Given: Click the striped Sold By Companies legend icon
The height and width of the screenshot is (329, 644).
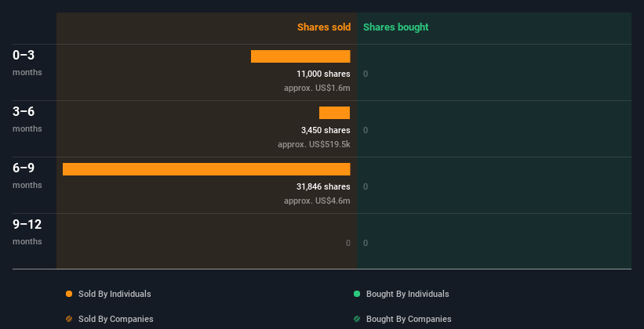Looking at the screenshot, I should [x=69, y=319].
